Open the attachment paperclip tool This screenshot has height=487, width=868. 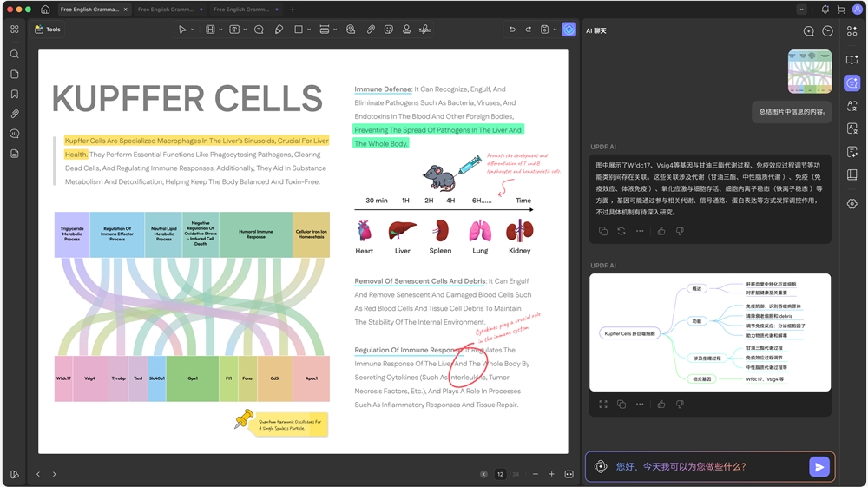[x=371, y=30]
